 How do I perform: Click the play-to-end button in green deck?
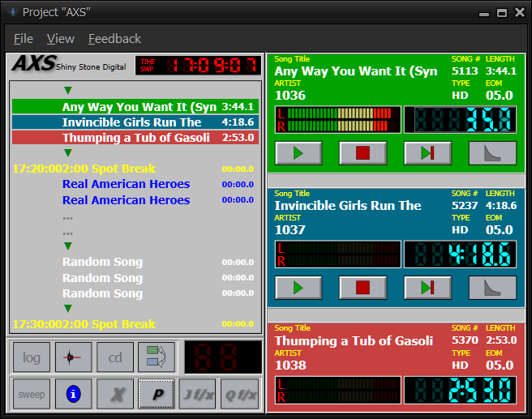tap(427, 153)
